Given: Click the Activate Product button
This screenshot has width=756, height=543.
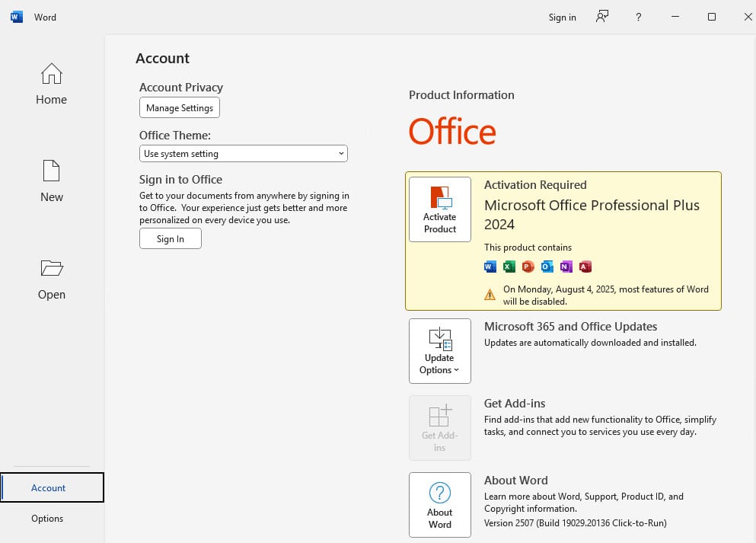Looking at the screenshot, I should click(x=440, y=209).
